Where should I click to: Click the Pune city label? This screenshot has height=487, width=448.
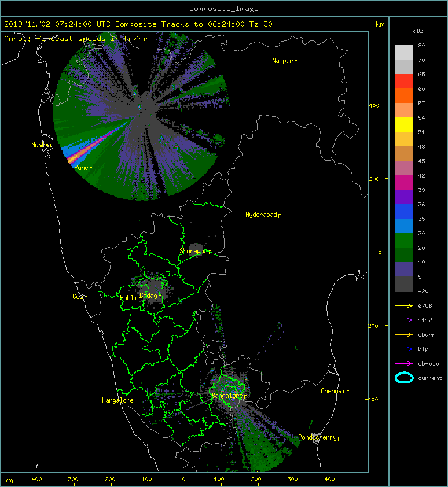click(83, 168)
